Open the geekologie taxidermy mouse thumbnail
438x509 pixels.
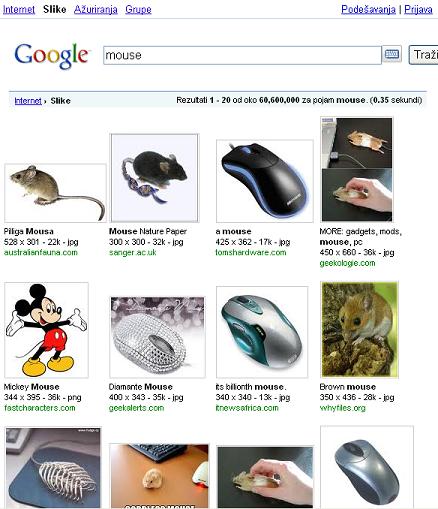[x=357, y=169]
